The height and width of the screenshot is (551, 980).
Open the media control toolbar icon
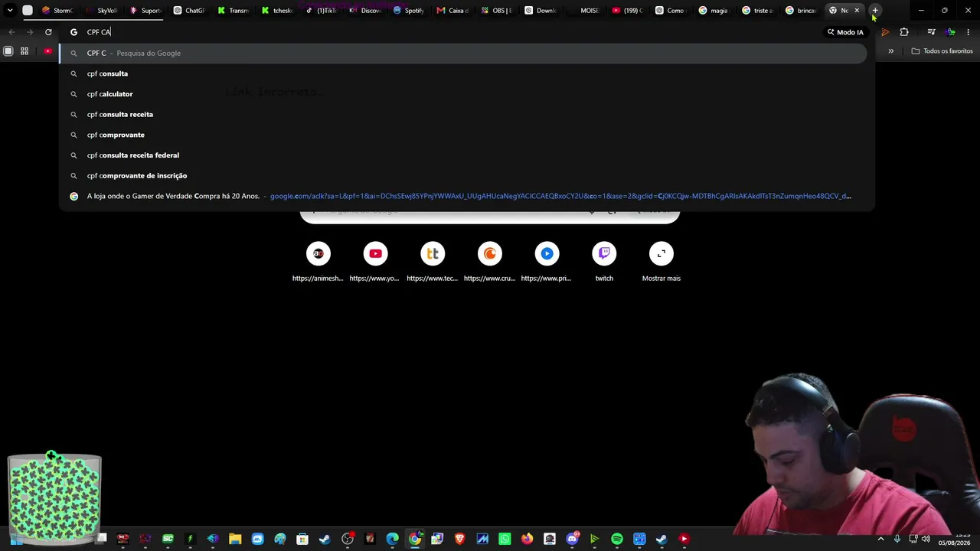click(931, 32)
